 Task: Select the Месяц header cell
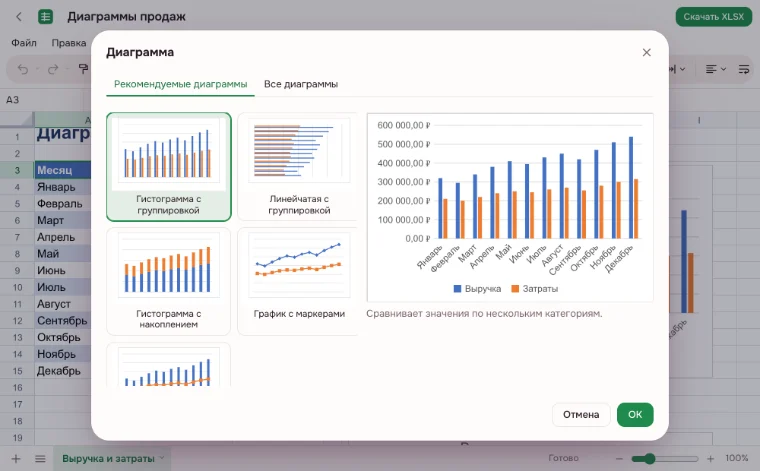click(x=63, y=170)
